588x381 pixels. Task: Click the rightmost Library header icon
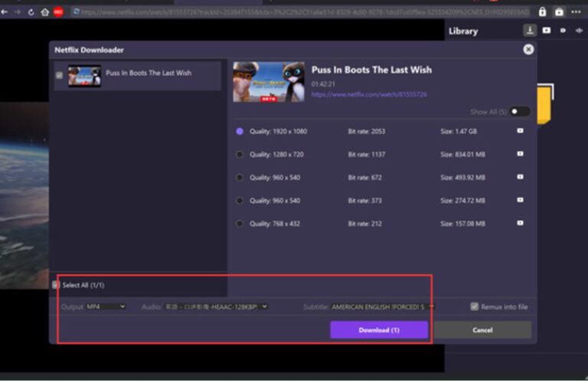point(579,31)
